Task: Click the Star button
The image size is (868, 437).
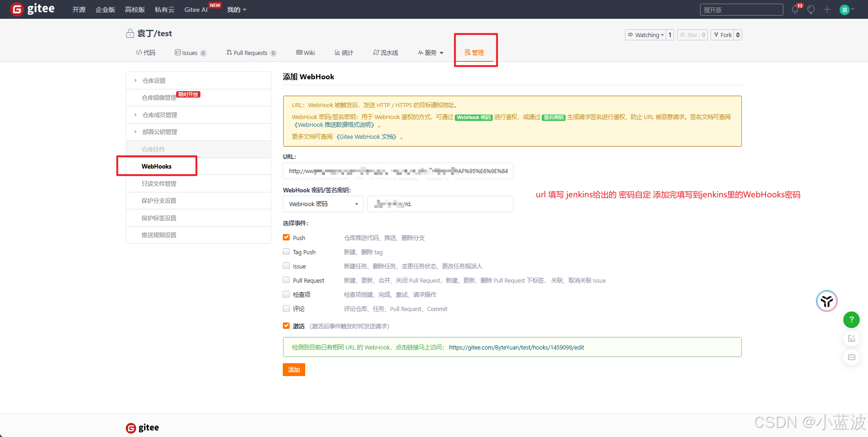Action: click(689, 35)
